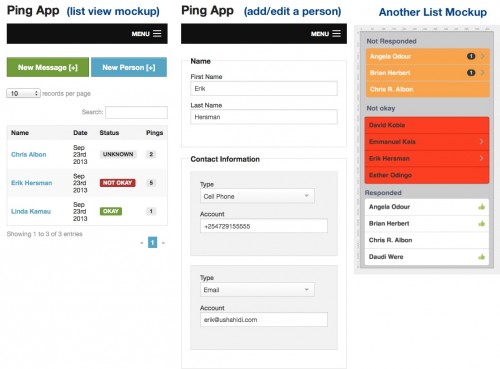Select page 1 in pagination

(x=152, y=242)
